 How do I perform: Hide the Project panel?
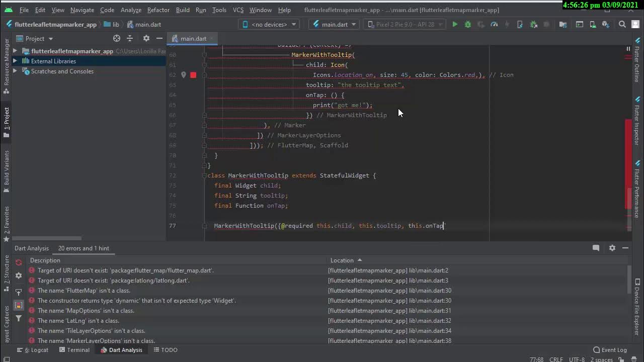159,38
